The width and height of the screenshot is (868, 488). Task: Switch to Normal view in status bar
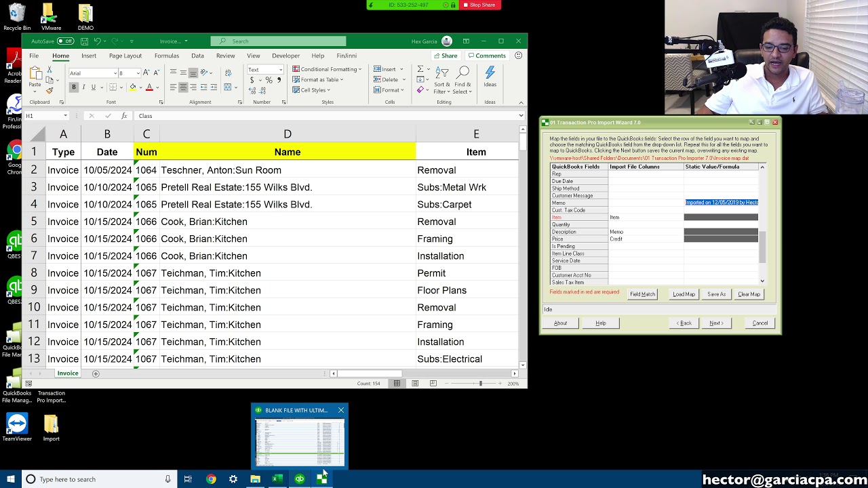(x=397, y=384)
